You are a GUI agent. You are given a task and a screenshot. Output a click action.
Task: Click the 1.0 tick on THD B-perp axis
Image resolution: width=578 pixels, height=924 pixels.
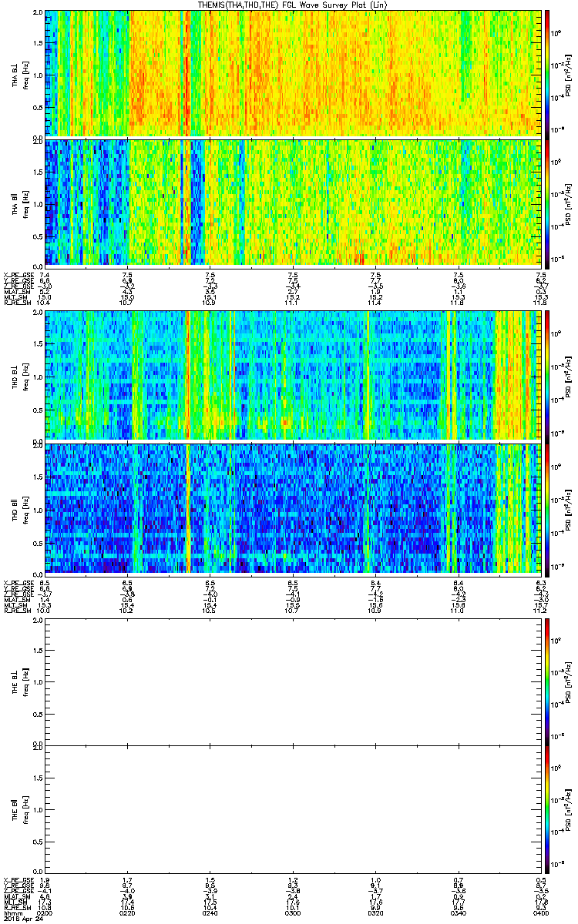pyautogui.click(x=39, y=376)
